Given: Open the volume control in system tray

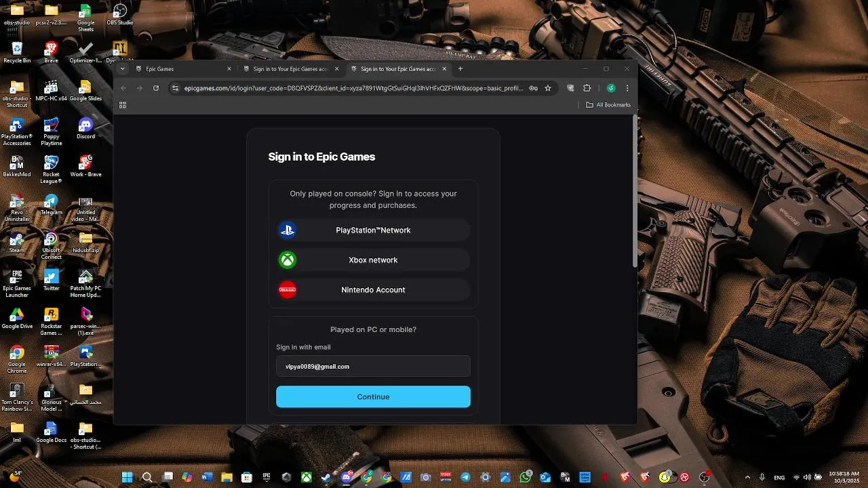Looking at the screenshot, I should [x=808, y=477].
